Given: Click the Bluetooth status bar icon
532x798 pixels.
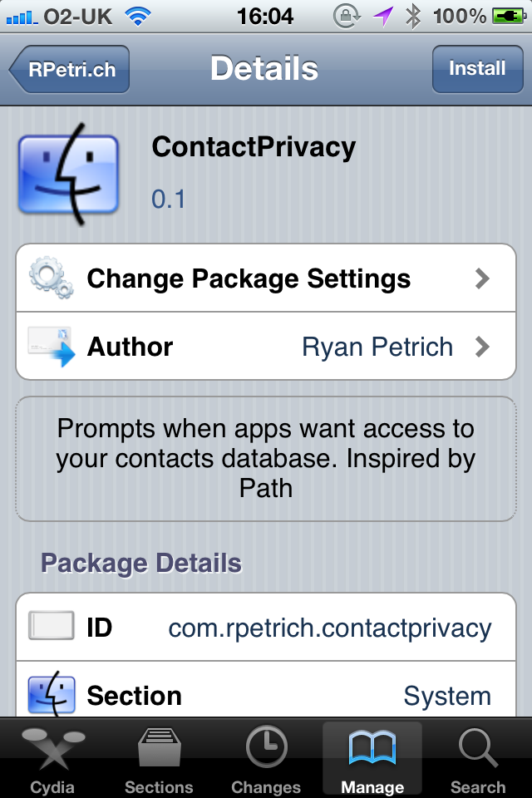Looking at the screenshot, I should tap(413, 17).
